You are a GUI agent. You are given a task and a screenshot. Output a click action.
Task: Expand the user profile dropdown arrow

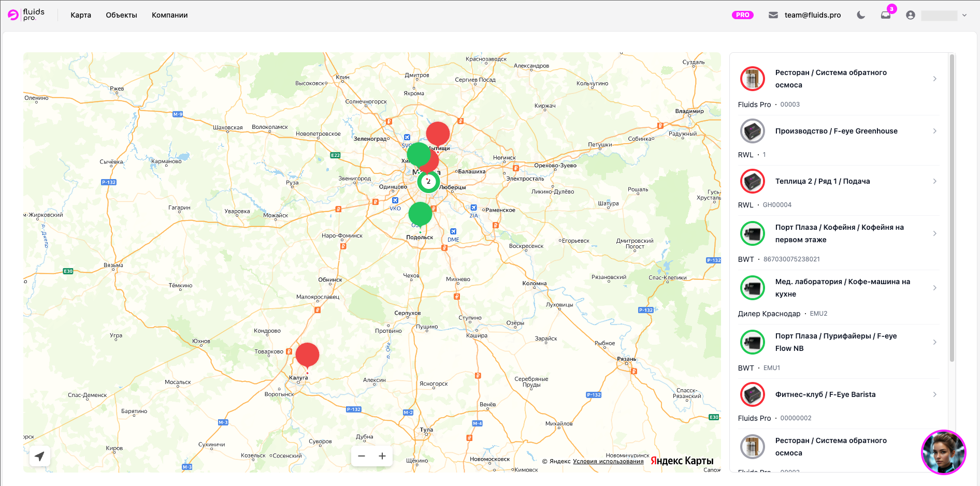pos(964,15)
